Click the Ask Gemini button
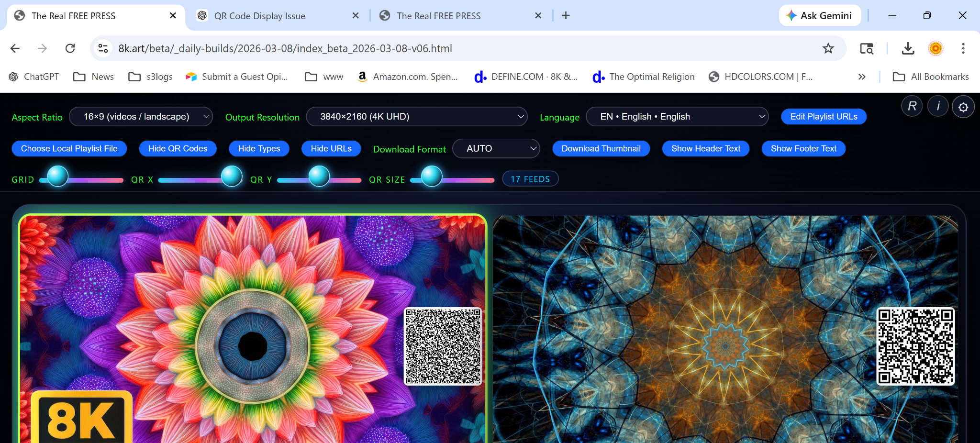This screenshot has height=443, width=980. [820, 16]
